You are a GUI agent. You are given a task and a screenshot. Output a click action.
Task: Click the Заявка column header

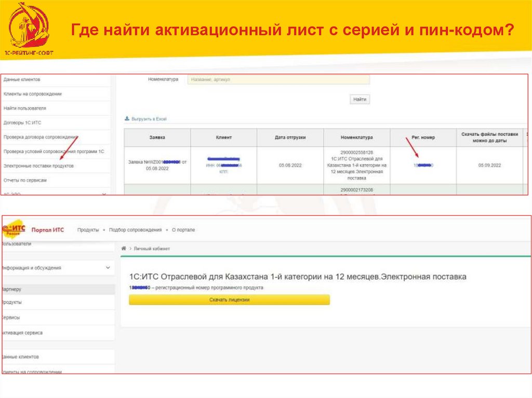[x=157, y=138]
